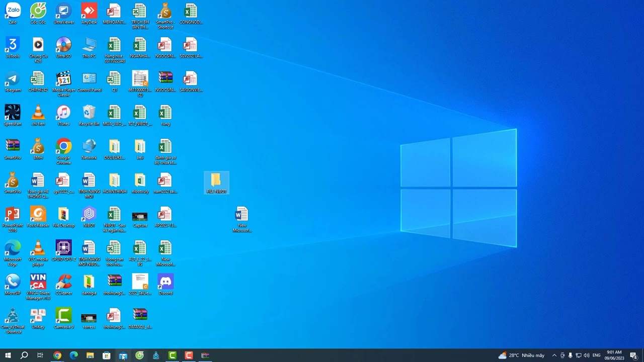The height and width of the screenshot is (362, 644).
Task: Open the Zalo desktop shortcut
Action: pos(13,14)
